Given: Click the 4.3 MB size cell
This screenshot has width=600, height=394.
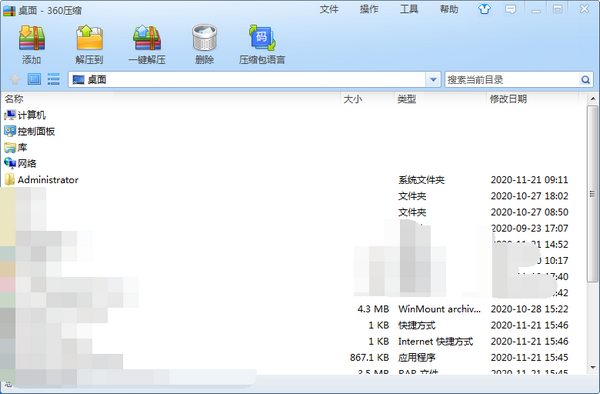Looking at the screenshot, I should [373, 309].
